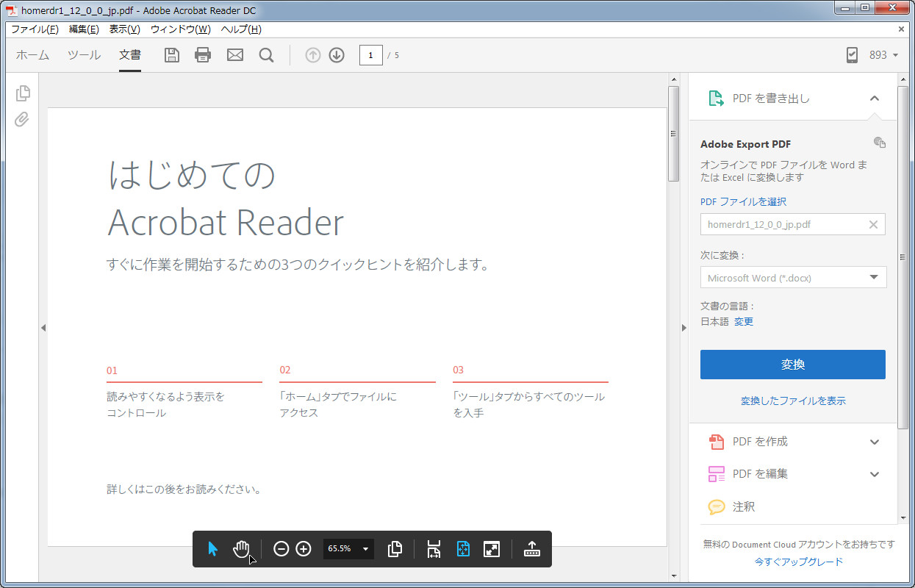This screenshot has width=915, height=588.
Task: Select the Hand tool in the floating toolbar
Action: pyautogui.click(x=242, y=548)
